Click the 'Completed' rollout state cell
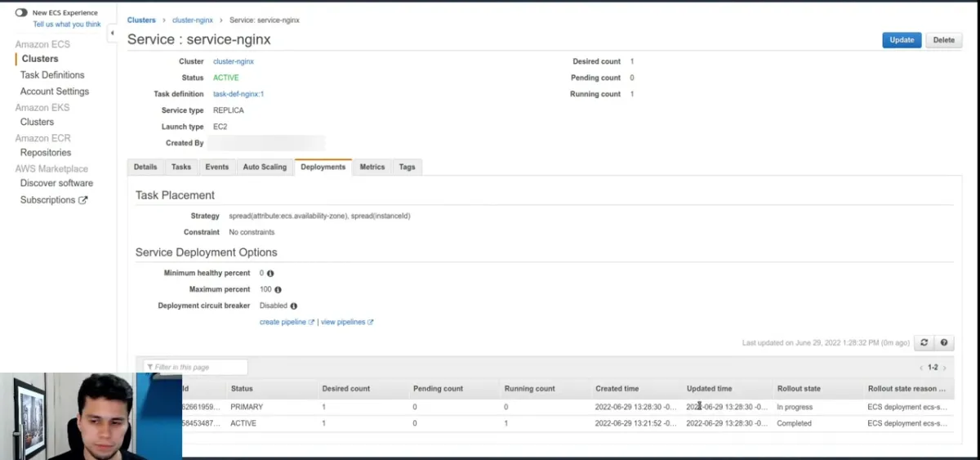The width and height of the screenshot is (980, 460). 795,423
